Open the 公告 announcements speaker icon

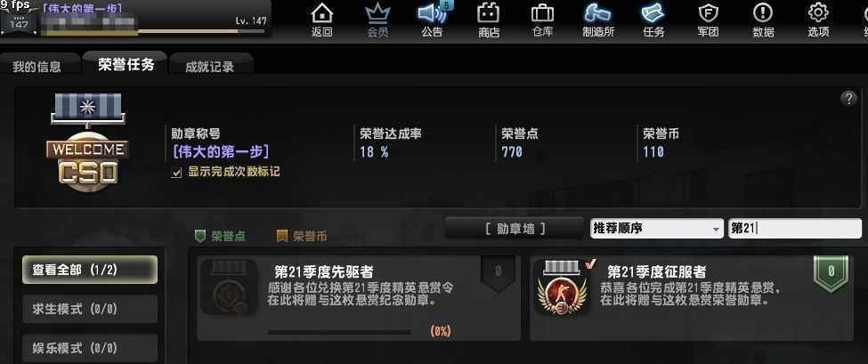pos(432,14)
